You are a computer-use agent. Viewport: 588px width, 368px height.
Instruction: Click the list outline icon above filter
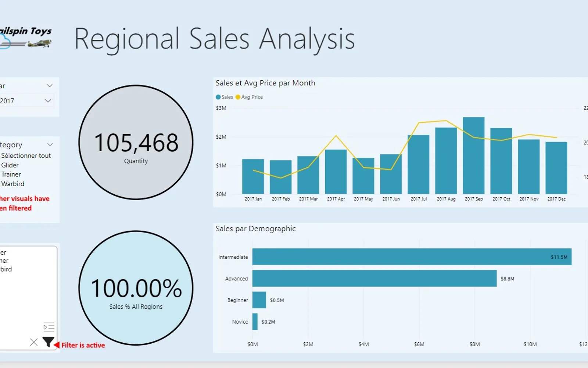point(49,327)
